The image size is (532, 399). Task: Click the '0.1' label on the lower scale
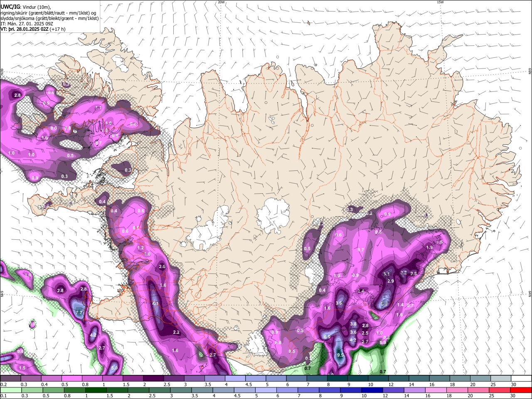pos(3,396)
